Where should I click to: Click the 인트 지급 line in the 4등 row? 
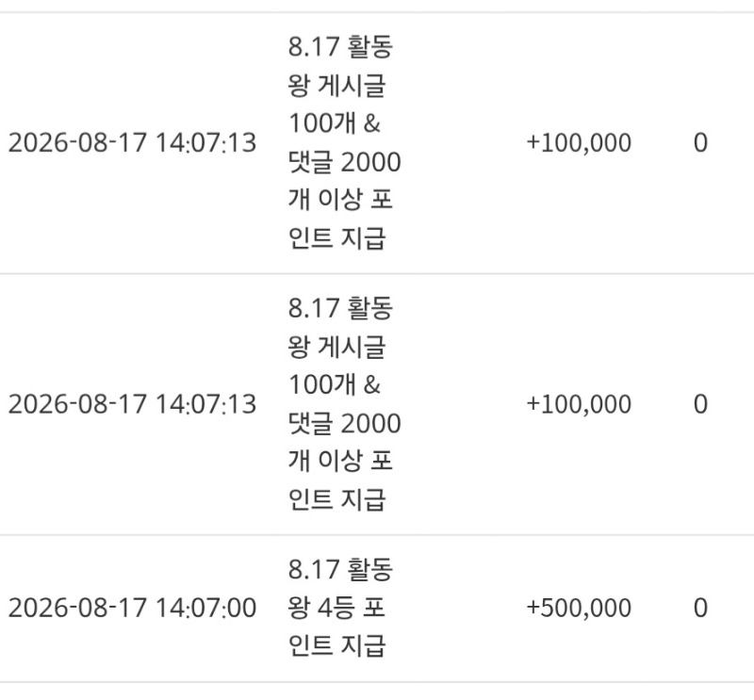pos(337,646)
